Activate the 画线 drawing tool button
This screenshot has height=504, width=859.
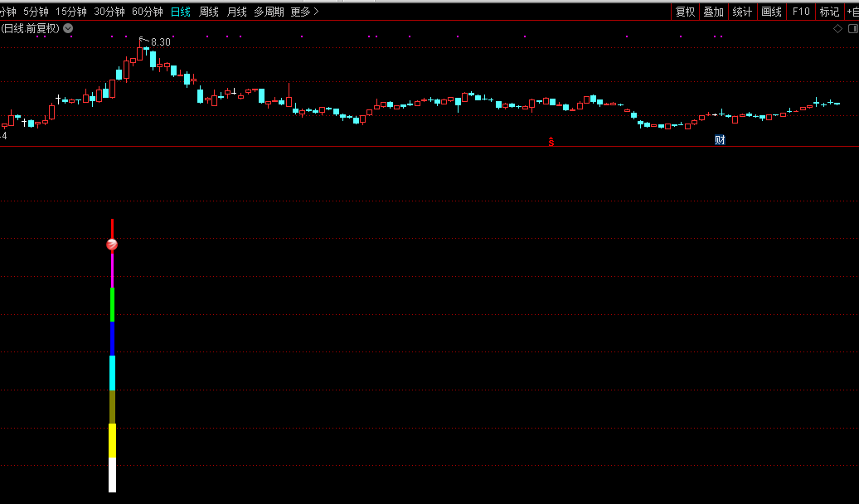771,12
